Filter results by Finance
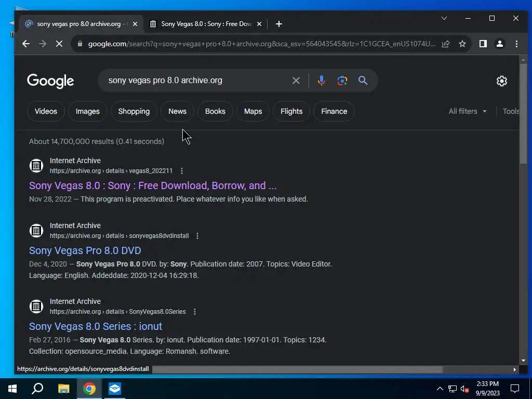The width and height of the screenshot is (532, 399). (334, 111)
